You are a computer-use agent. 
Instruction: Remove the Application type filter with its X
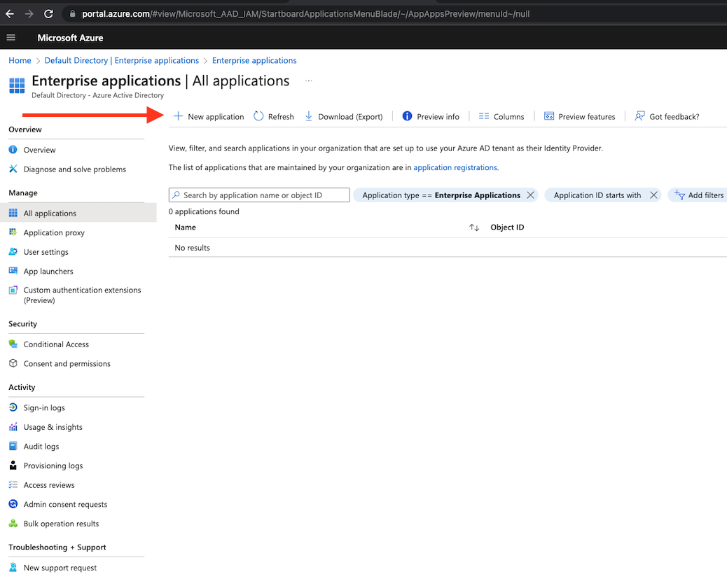(530, 195)
